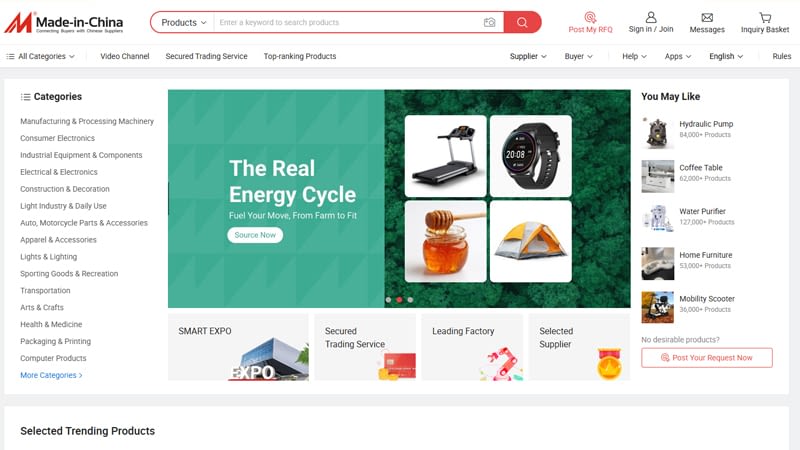Click the Source Now button
Screen dimensions: 800x450
255,235
